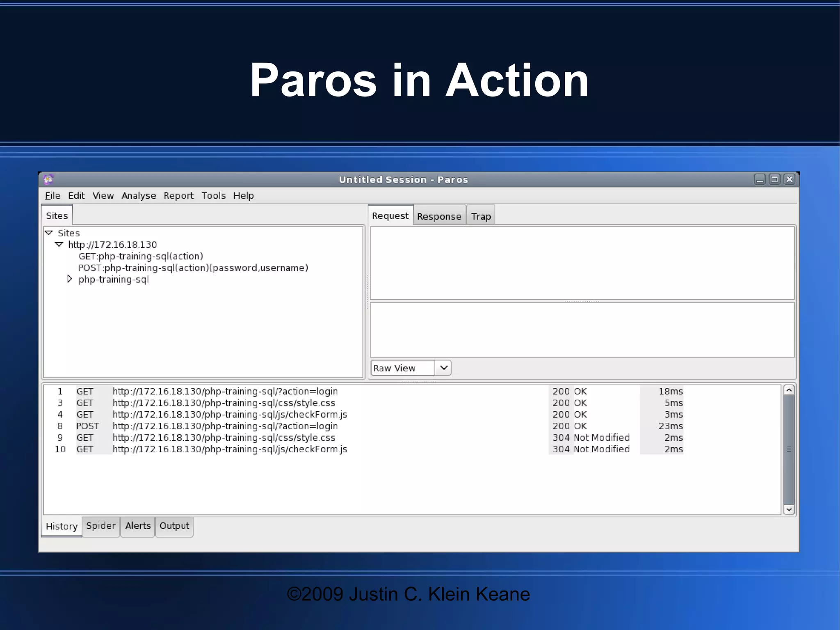Screen dimensions: 840x630
Task: Open the File menu
Action: pos(52,196)
